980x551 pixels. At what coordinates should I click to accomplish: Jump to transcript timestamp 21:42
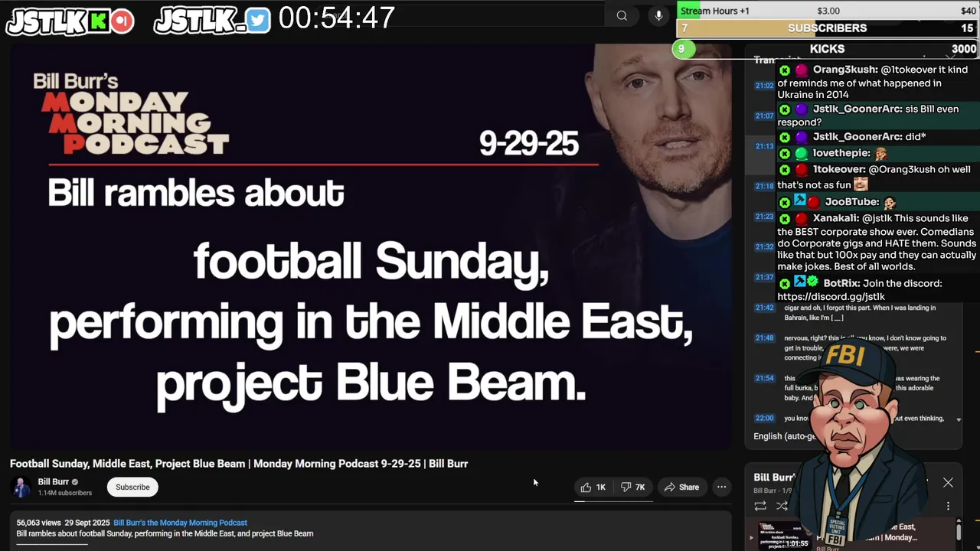pyautogui.click(x=764, y=308)
